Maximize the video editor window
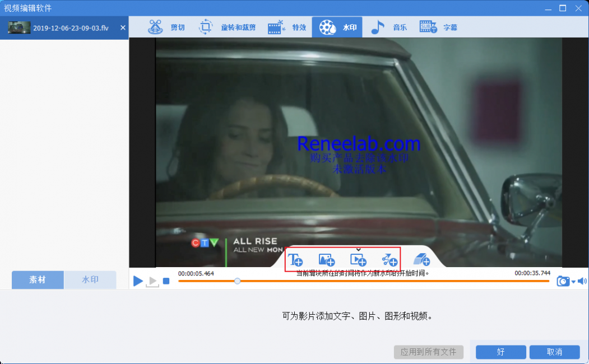The width and height of the screenshot is (589, 364). pyautogui.click(x=562, y=8)
